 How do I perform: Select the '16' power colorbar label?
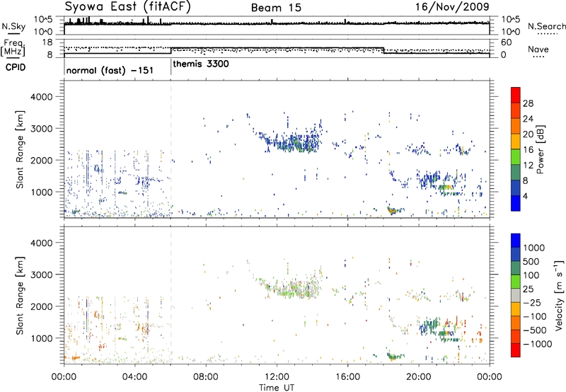click(x=528, y=150)
